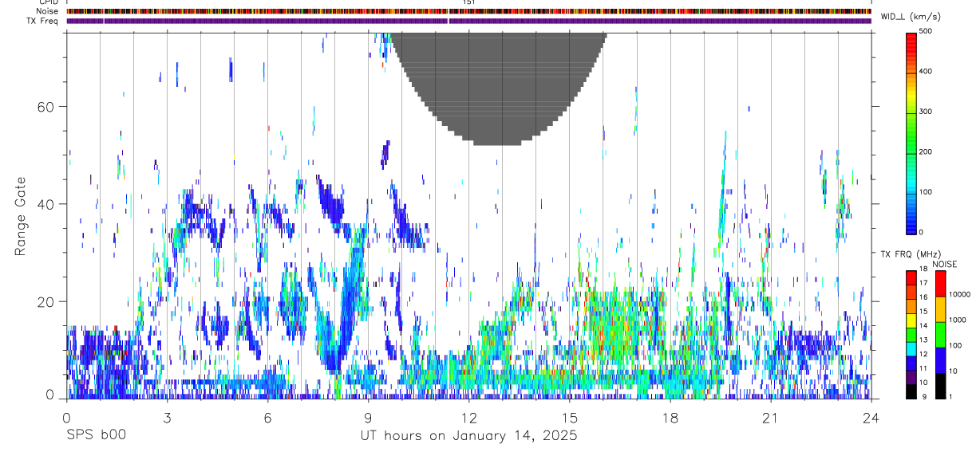Image resolution: width=980 pixels, height=452 pixels.
Task: Select the 'Noise' row label at top left
Action: pyautogui.click(x=47, y=11)
